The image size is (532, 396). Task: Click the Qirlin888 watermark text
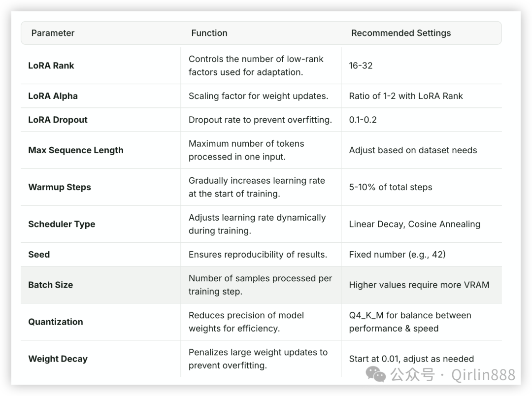pyautogui.click(x=483, y=375)
